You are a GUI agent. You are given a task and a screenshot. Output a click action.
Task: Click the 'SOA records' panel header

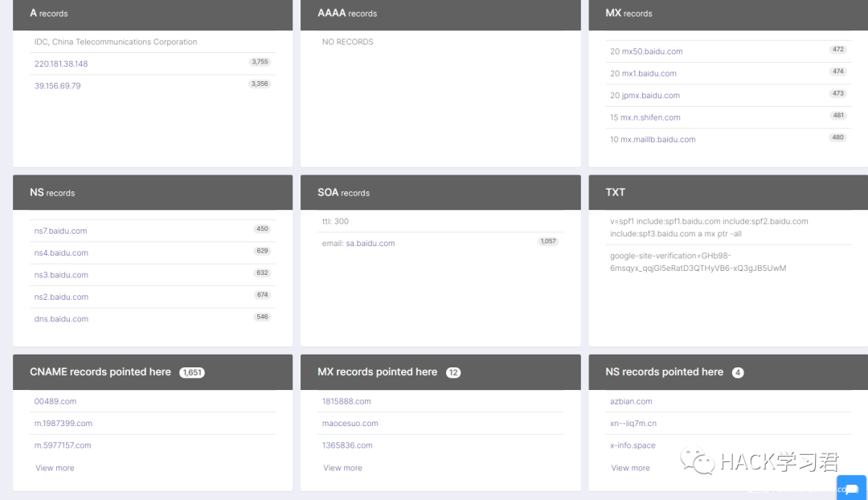click(x=440, y=193)
